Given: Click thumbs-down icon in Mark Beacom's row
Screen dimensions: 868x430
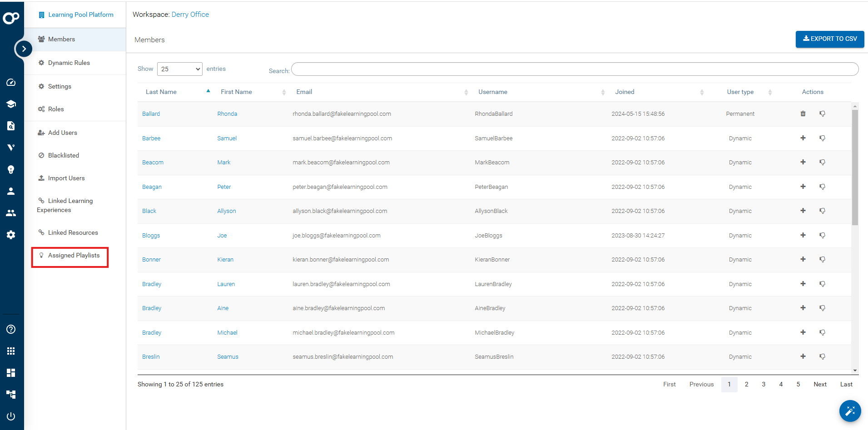Looking at the screenshot, I should click(822, 163).
